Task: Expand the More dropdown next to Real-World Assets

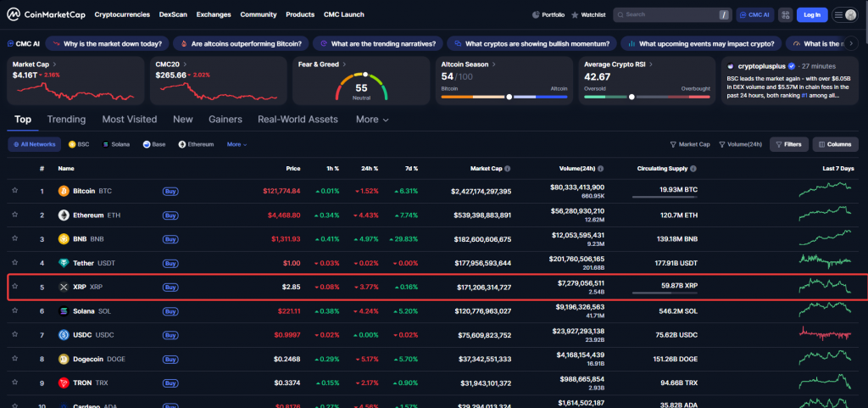Action: [372, 120]
